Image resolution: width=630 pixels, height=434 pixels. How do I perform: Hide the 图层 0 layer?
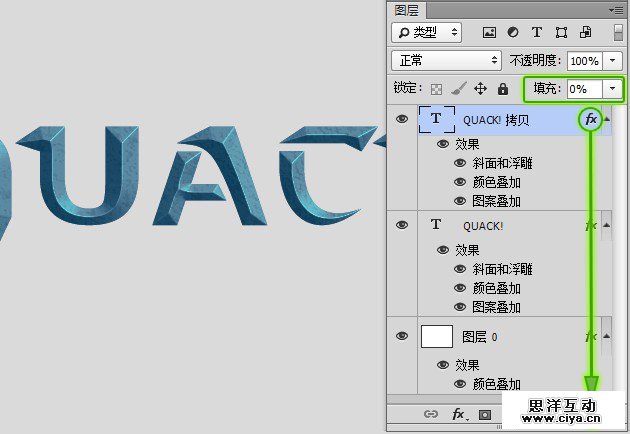[x=402, y=336]
